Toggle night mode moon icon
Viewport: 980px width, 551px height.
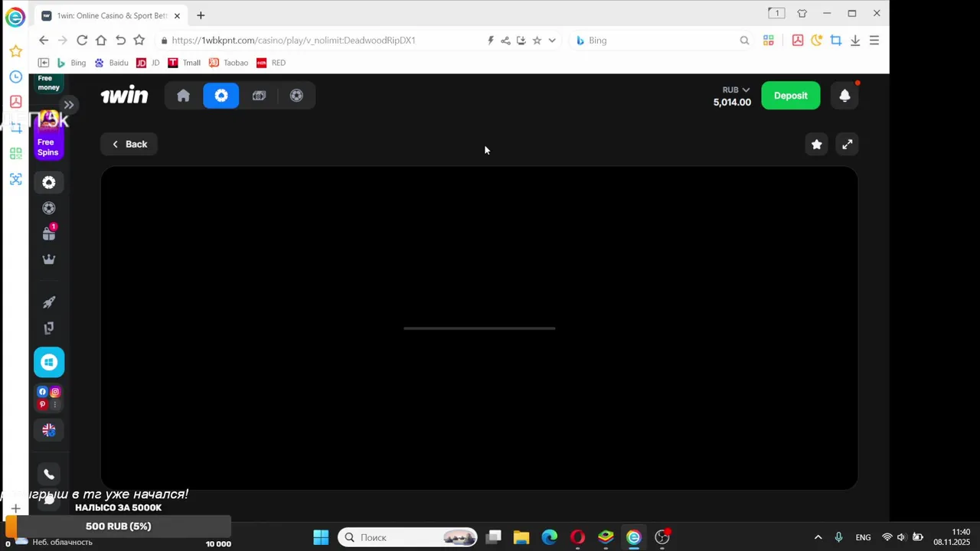pyautogui.click(x=817, y=40)
